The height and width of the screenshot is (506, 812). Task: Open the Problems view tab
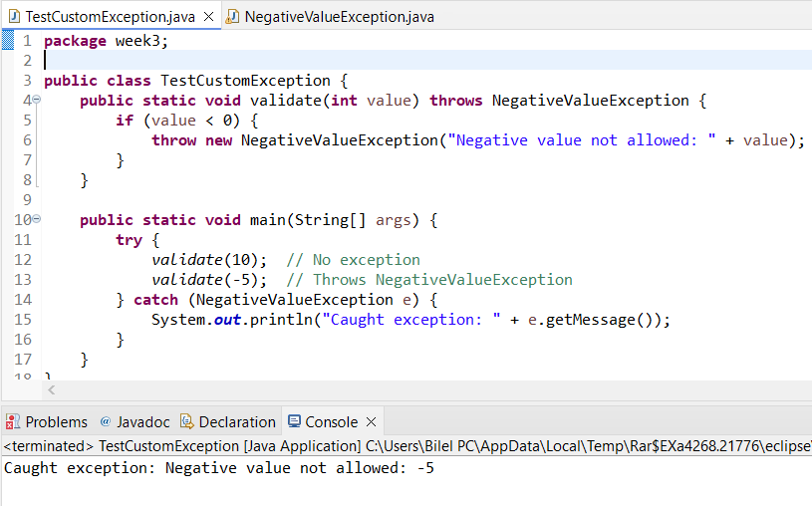coord(57,422)
